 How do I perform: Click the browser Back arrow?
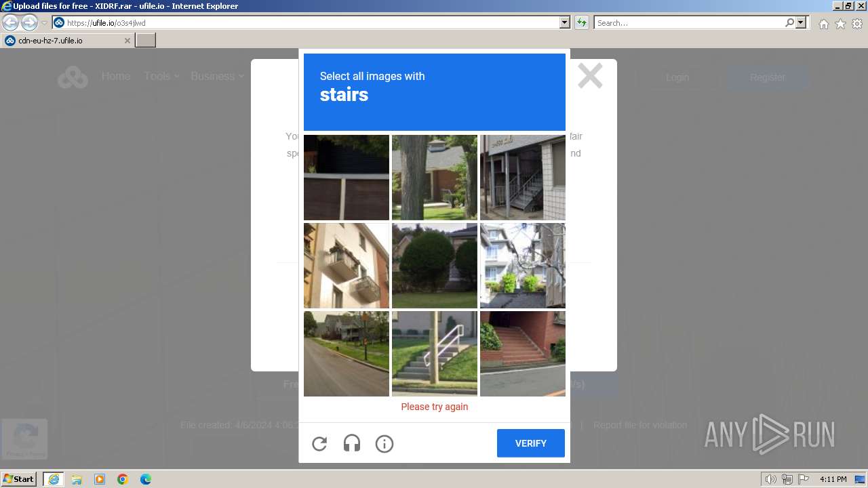tap(10, 22)
